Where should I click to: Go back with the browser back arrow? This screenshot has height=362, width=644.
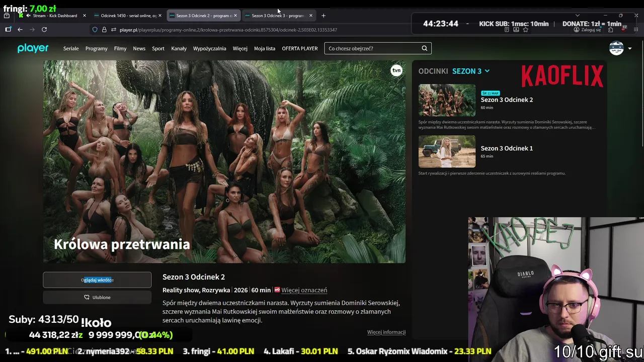(20, 30)
